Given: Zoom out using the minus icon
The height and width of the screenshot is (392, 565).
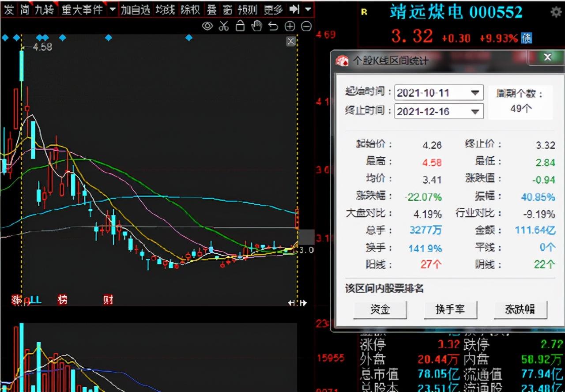Looking at the screenshot, I should [x=306, y=26].
